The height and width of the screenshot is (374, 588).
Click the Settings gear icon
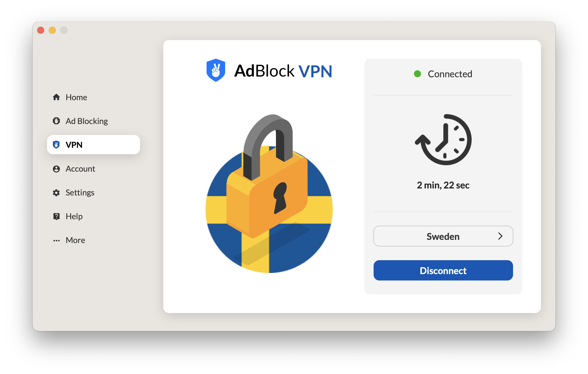pyautogui.click(x=56, y=193)
